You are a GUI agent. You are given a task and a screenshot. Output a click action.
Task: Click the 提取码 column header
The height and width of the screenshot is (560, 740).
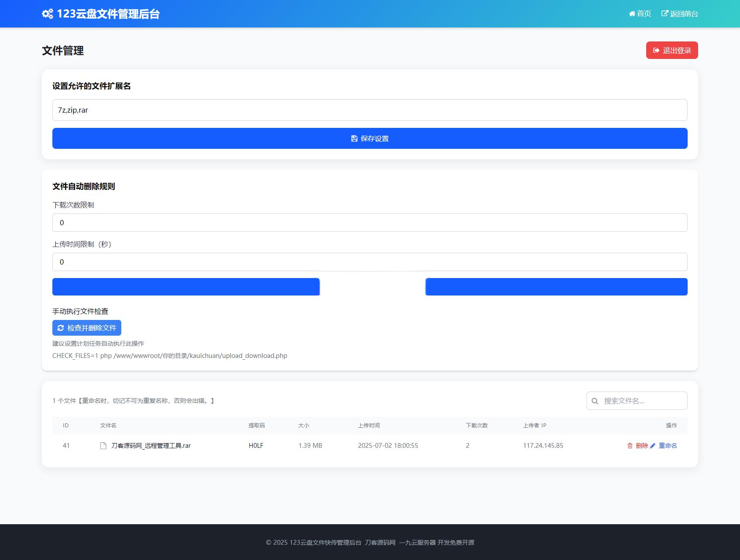click(x=257, y=426)
